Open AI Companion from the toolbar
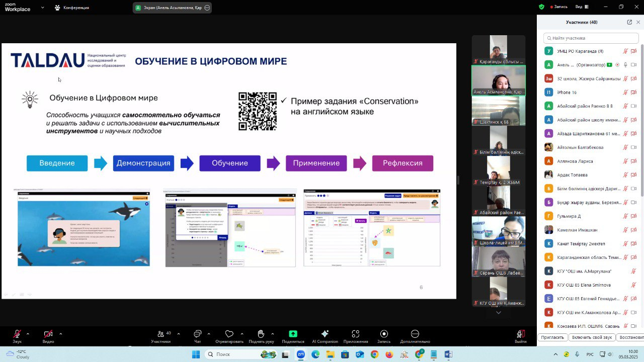644x362 pixels. (325, 334)
